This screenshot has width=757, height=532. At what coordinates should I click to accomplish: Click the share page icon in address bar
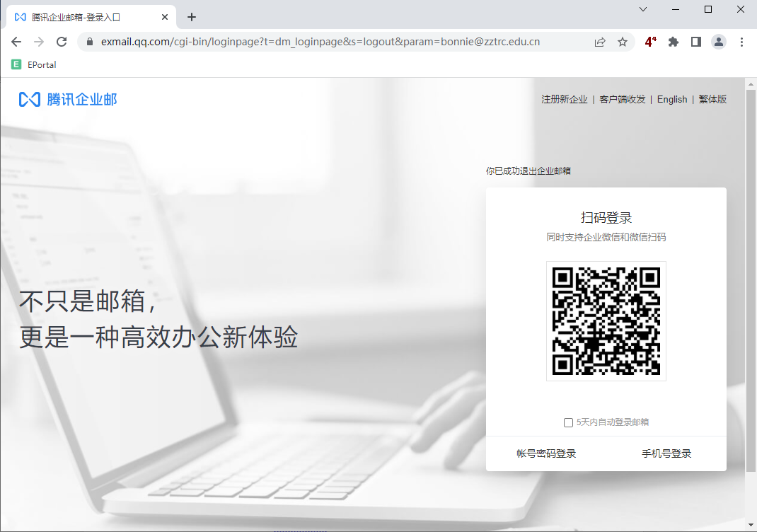(x=600, y=42)
